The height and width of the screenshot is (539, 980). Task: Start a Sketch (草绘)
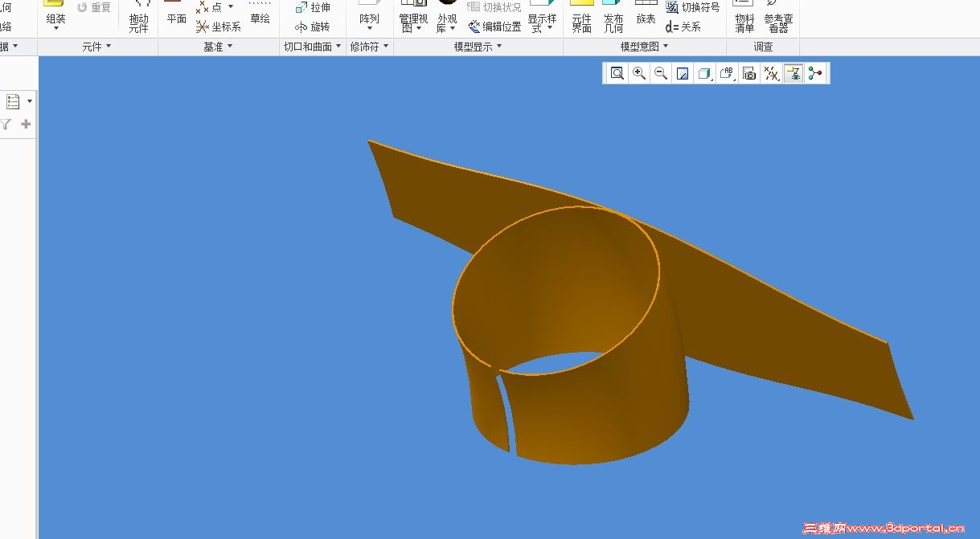260,13
